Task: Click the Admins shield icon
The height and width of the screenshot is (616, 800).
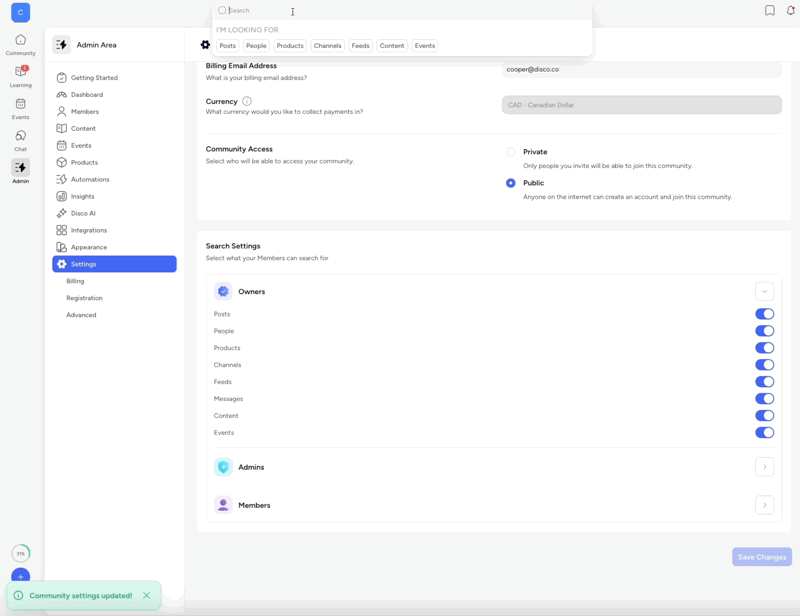Action: (x=223, y=467)
